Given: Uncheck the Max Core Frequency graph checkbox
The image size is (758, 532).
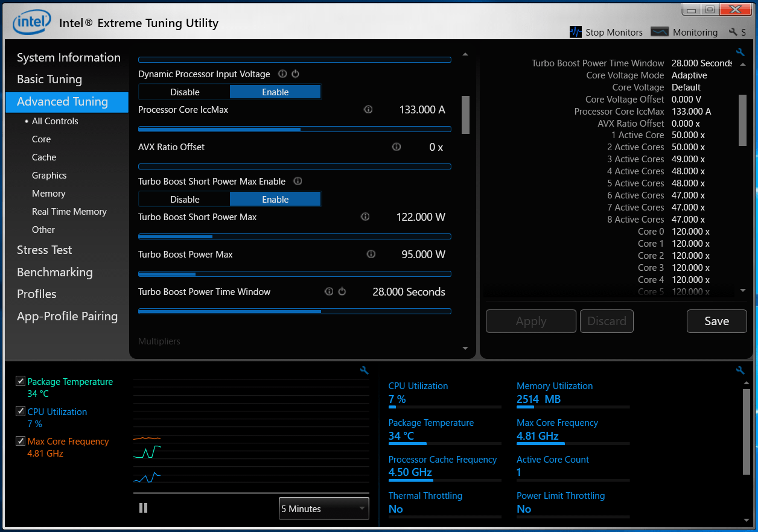Looking at the screenshot, I should (21, 441).
